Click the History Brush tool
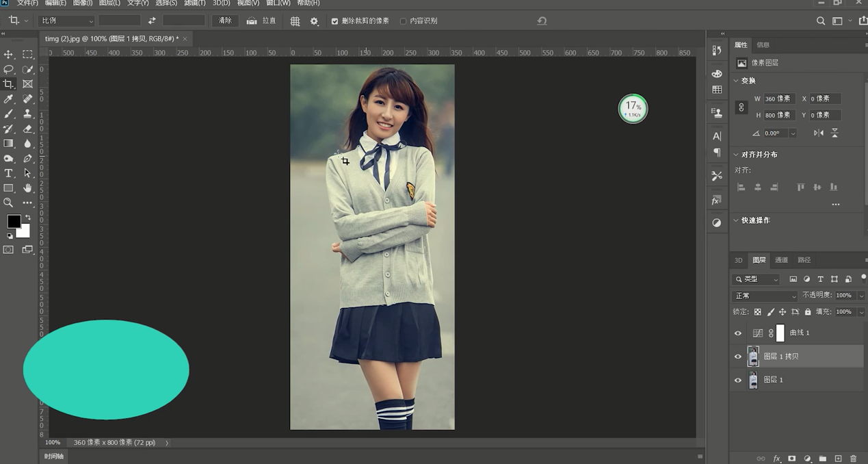 [x=8, y=129]
